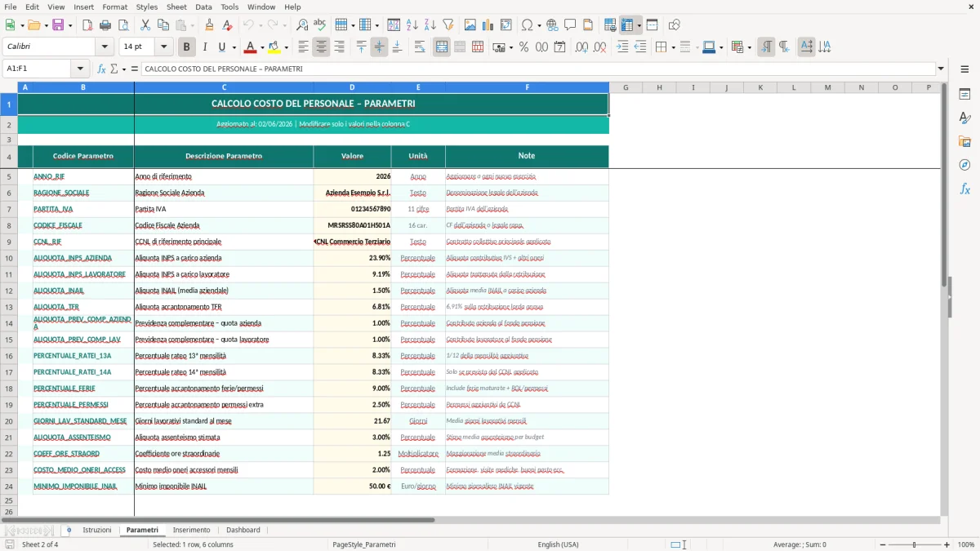Open the Data menu
This screenshot has width=980, height=551.
click(x=203, y=7)
